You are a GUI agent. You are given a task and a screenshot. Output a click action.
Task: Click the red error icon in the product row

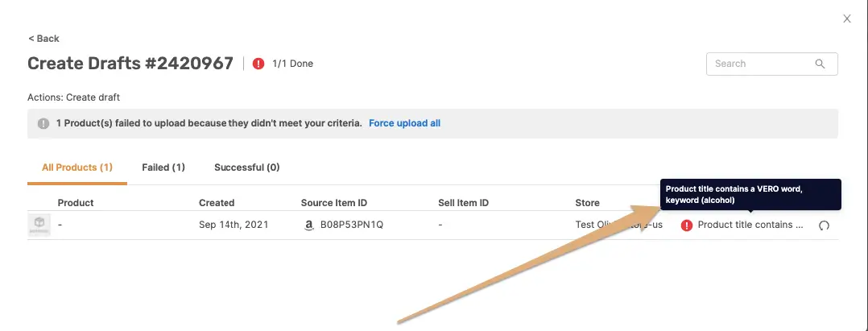click(687, 225)
